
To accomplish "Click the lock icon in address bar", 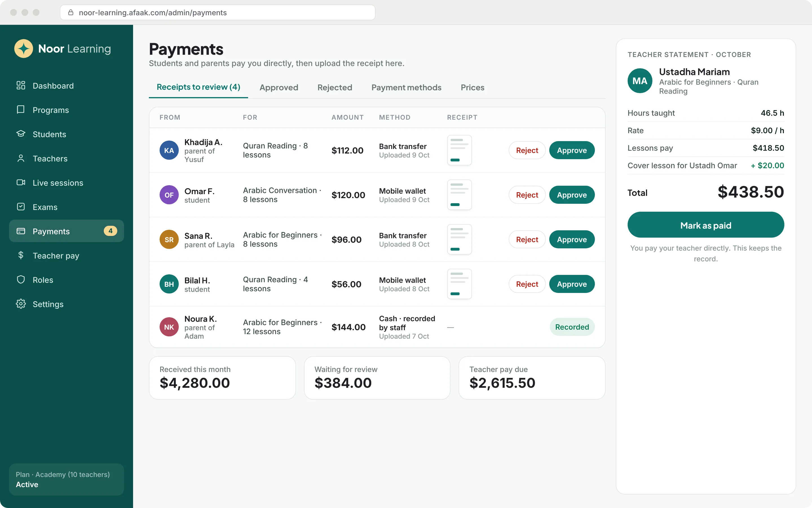I will coord(71,12).
